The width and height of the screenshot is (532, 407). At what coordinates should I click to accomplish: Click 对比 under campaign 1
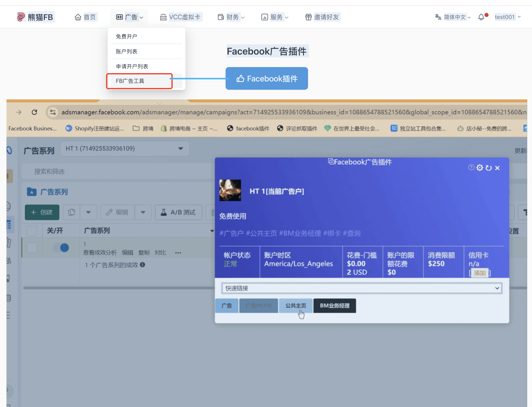click(x=160, y=253)
